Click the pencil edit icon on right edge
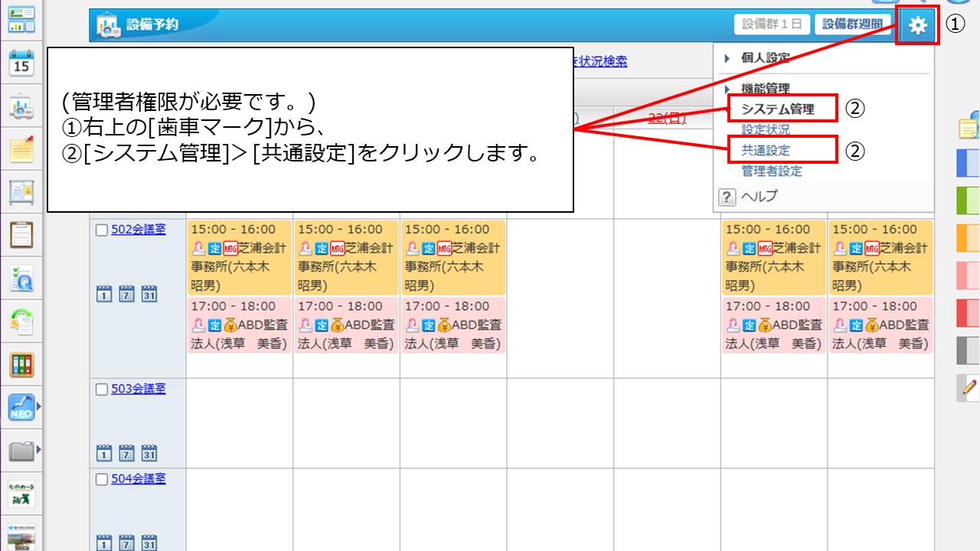This screenshot has height=551, width=980. 969,388
